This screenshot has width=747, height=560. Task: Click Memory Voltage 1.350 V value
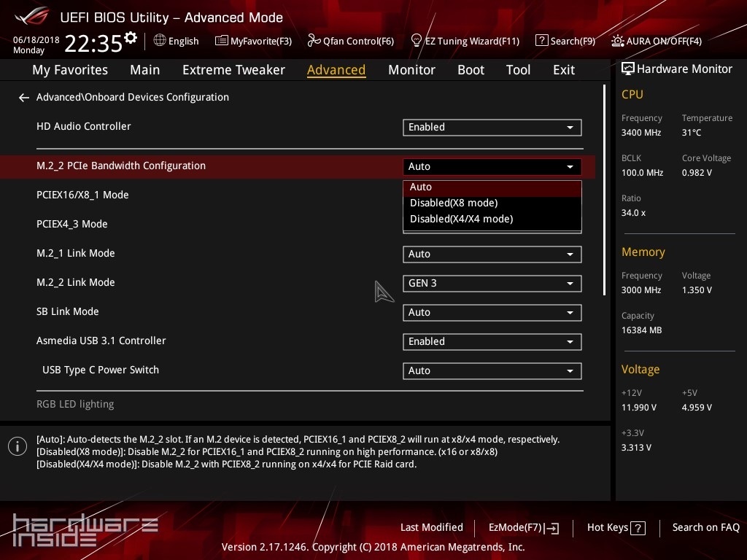[x=697, y=290]
